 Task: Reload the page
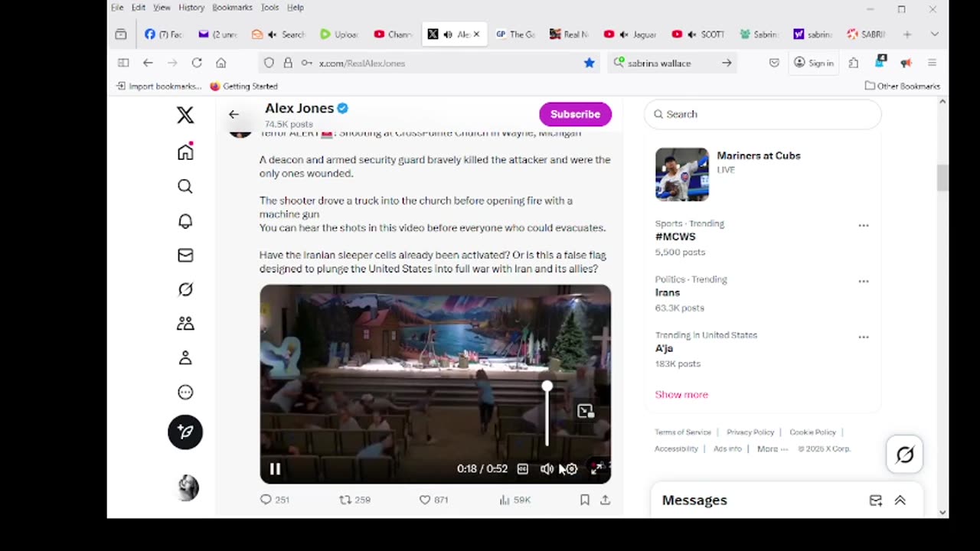[197, 63]
